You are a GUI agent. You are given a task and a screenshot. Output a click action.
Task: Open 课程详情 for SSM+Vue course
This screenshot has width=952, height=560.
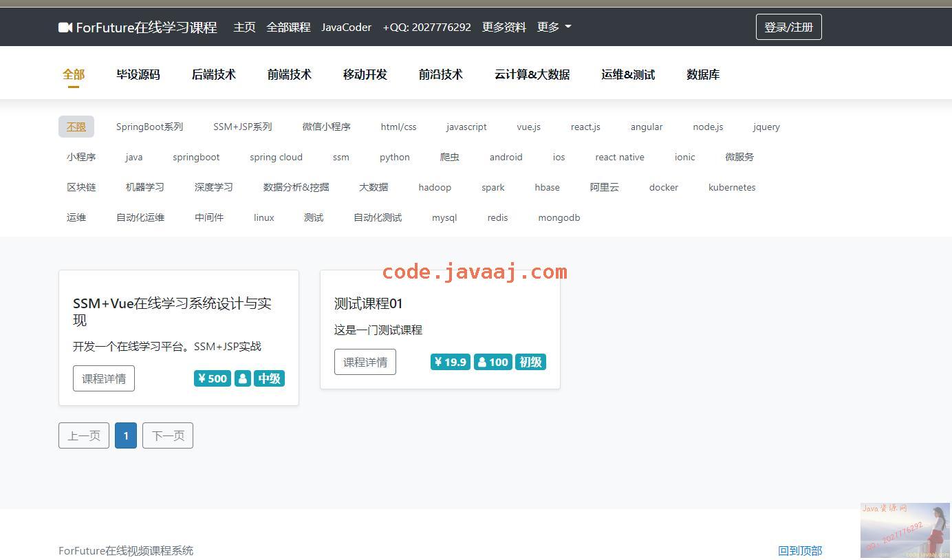[x=104, y=378]
